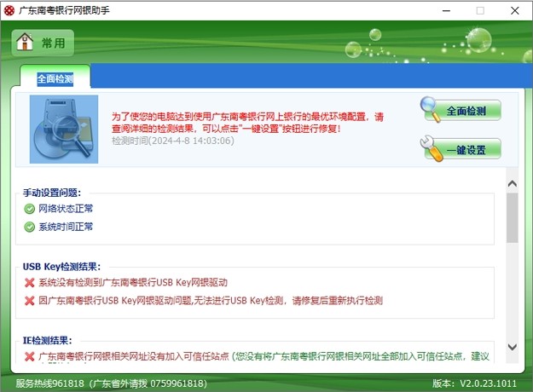Click red X beside 广东南粤银行网银相关网址没有加入可信任站点
This screenshot has height=392, width=533.
pos(30,356)
